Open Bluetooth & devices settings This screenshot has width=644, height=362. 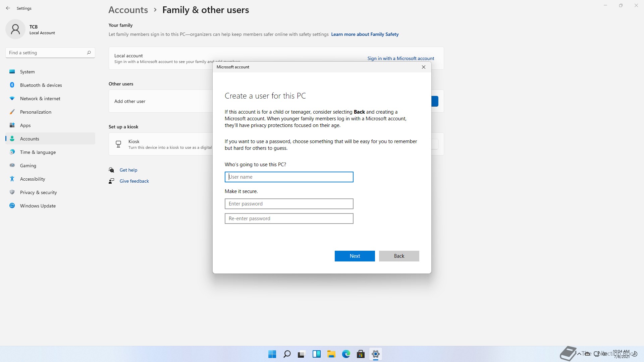click(x=50, y=85)
